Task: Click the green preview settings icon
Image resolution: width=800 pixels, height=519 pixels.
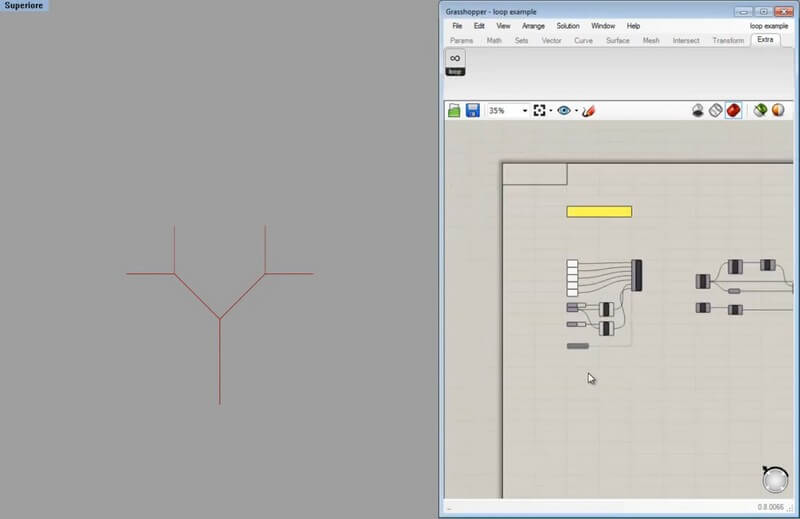Action: pyautogui.click(x=761, y=110)
